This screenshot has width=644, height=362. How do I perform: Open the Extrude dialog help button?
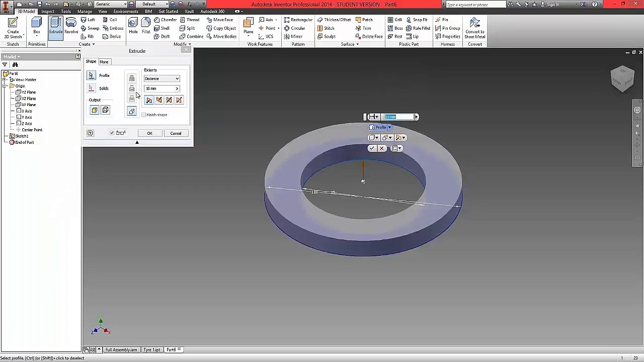pos(90,133)
